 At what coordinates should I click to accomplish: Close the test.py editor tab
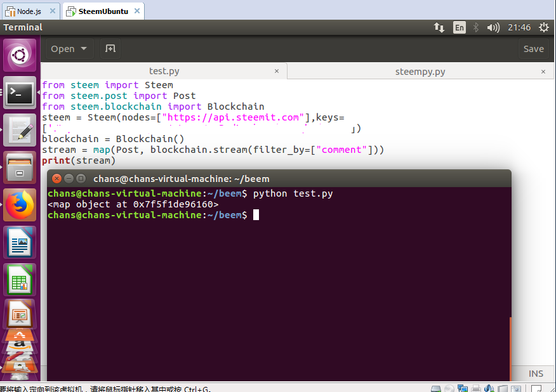(277, 71)
